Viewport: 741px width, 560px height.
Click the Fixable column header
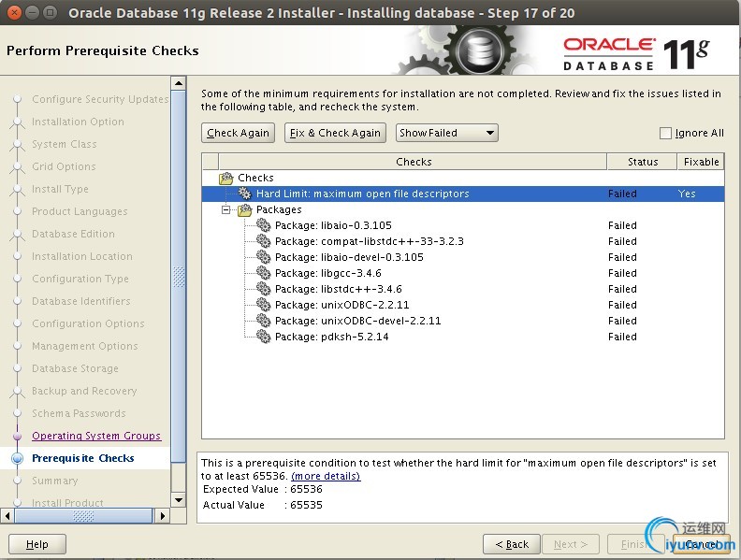point(701,162)
